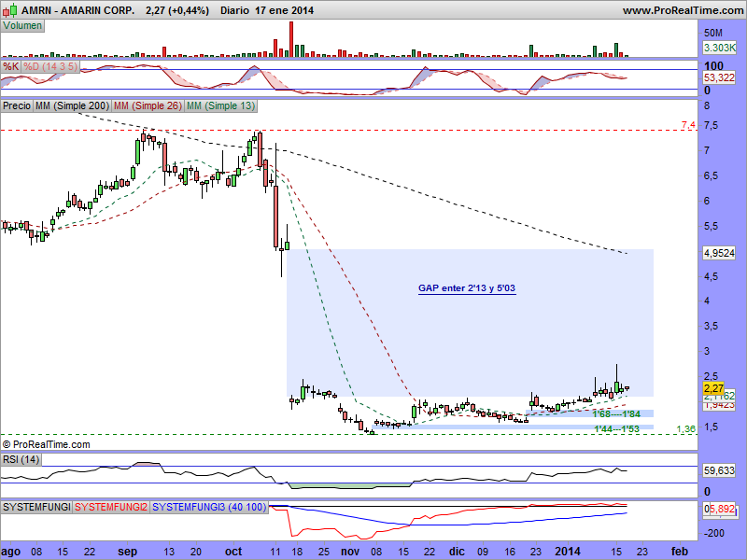Click the AMRN - AMARIN CORP. title
This screenshot has width=747, height=560.
[78, 10]
